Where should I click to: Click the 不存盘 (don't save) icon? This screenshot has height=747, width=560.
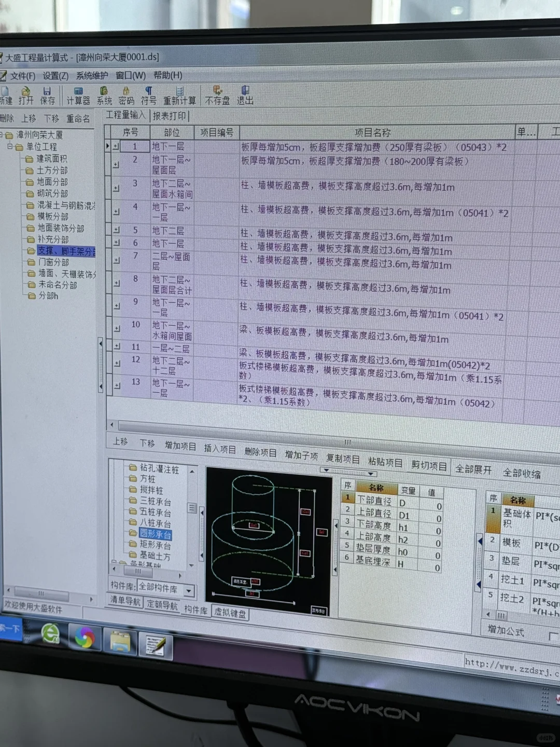pyautogui.click(x=217, y=96)
